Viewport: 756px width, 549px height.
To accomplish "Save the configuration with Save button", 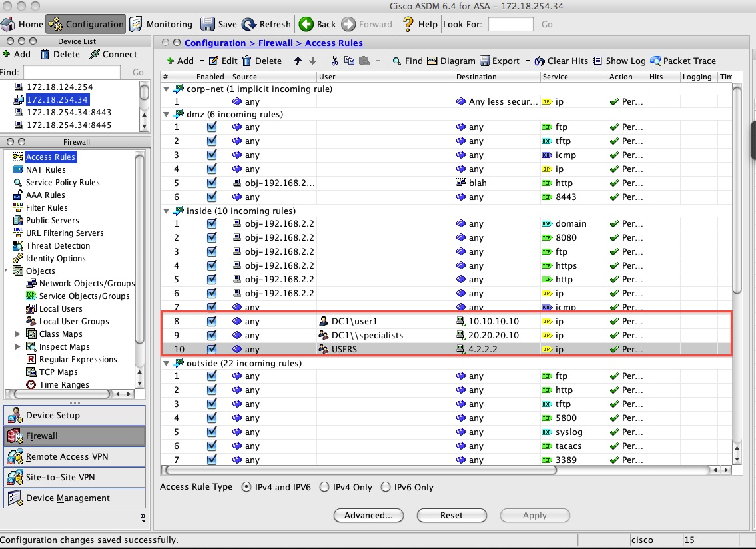I will point(219,24).
